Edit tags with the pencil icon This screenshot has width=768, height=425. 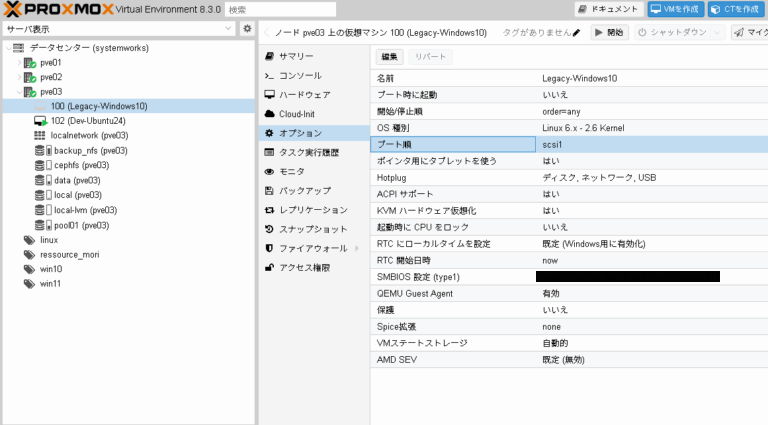coord(576,33)
